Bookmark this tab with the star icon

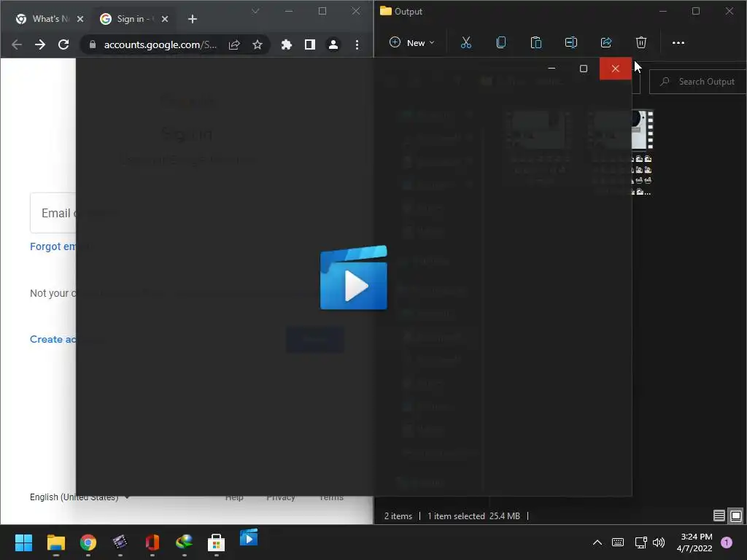click(258, 44)
